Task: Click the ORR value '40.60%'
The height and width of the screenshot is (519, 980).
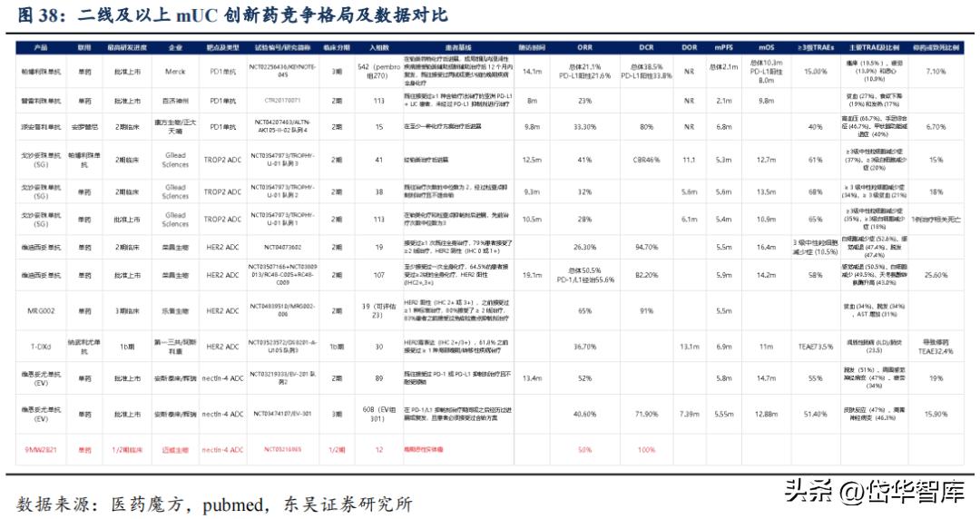Action: pyautogui.click(x=584, y=414)
